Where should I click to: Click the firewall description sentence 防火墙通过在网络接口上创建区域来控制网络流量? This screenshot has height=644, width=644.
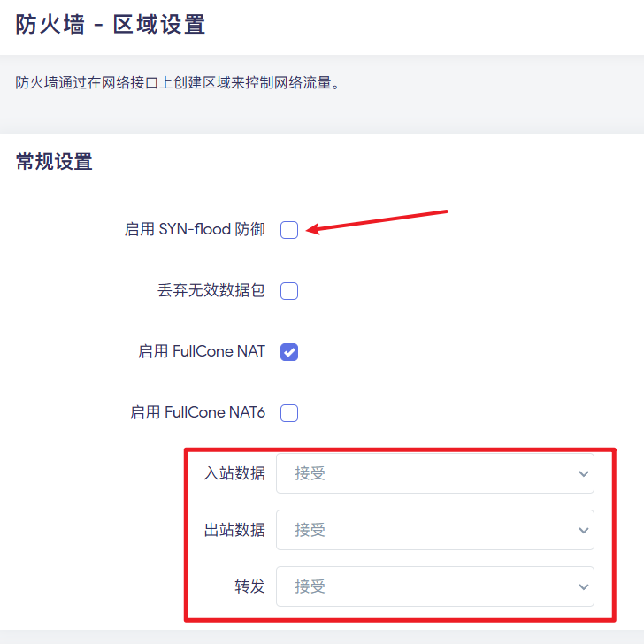point(178,83)
